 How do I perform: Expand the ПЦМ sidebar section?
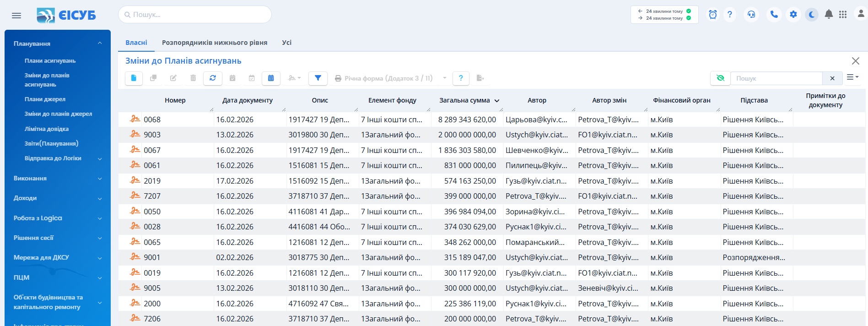pyautogui.click(x=58, y=277)
